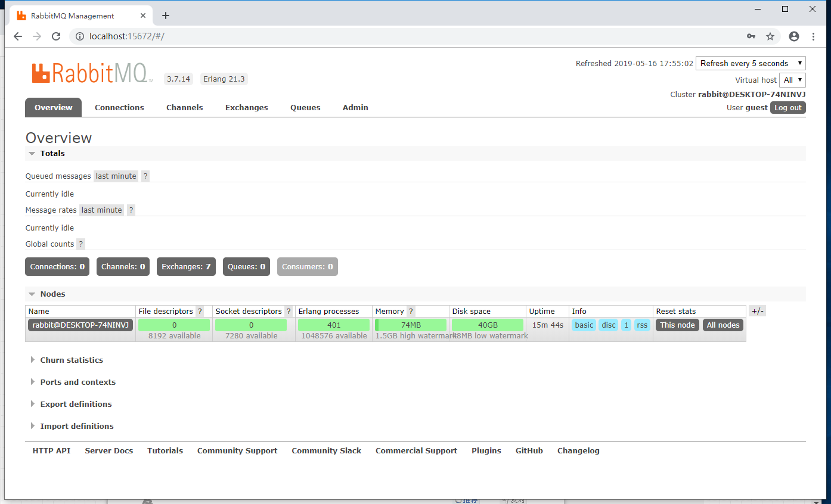
Task: Switch to the Queues tab
Action: point(305,107)
